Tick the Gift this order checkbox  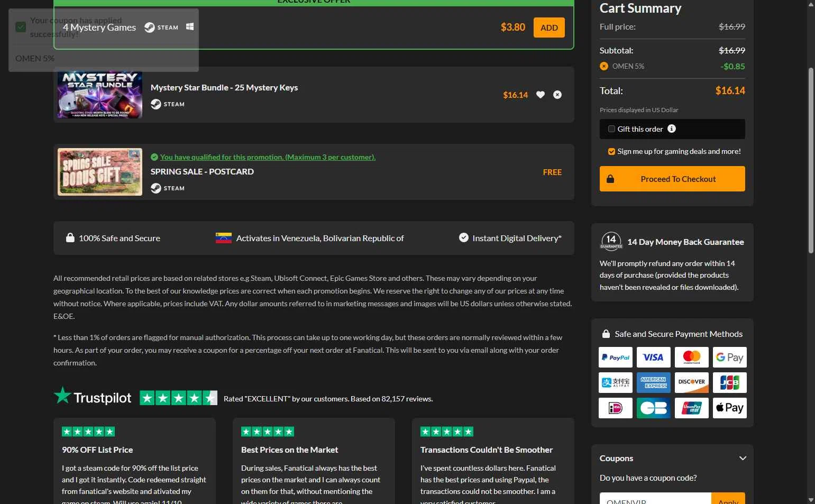[x=611, y=129]
